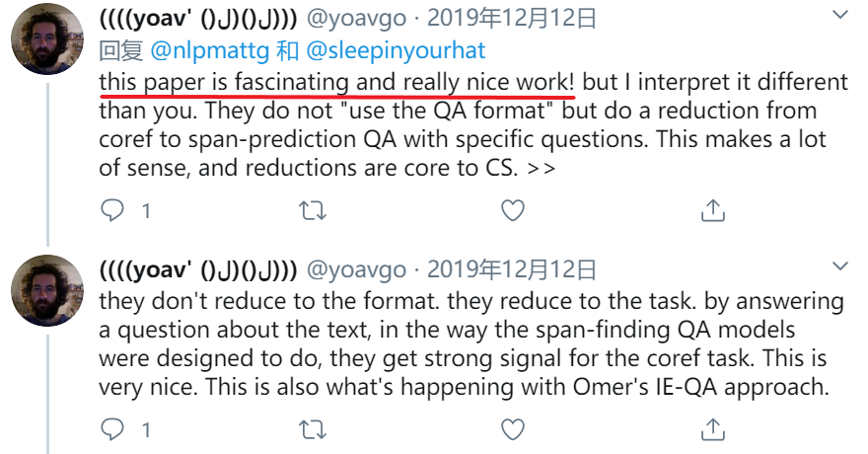This screenshot has width=868, height=454.
Task: Click display name on first tweet
Action: click(x=199, y=19)
